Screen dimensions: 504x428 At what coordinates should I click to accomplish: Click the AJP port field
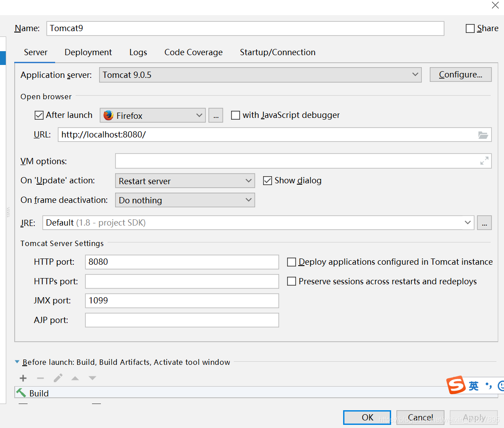pos(182,320)
